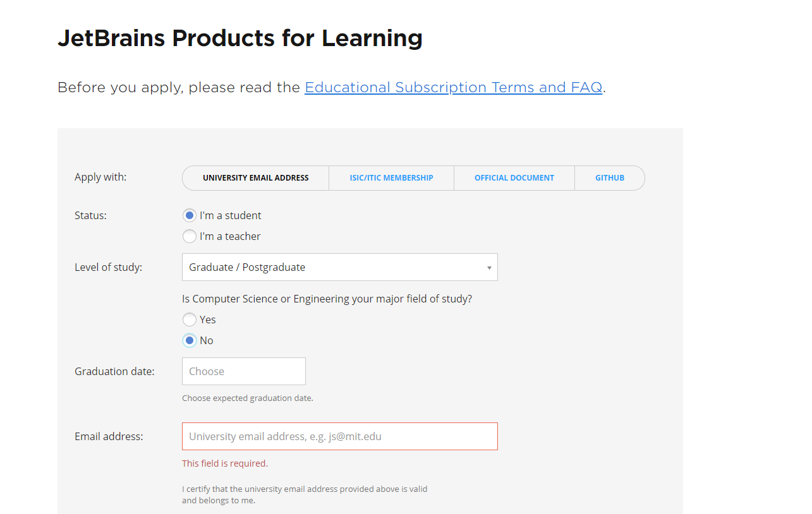Choose Yes for Computer Science major
The image size is (812, 514).
(x=190, y=320)
